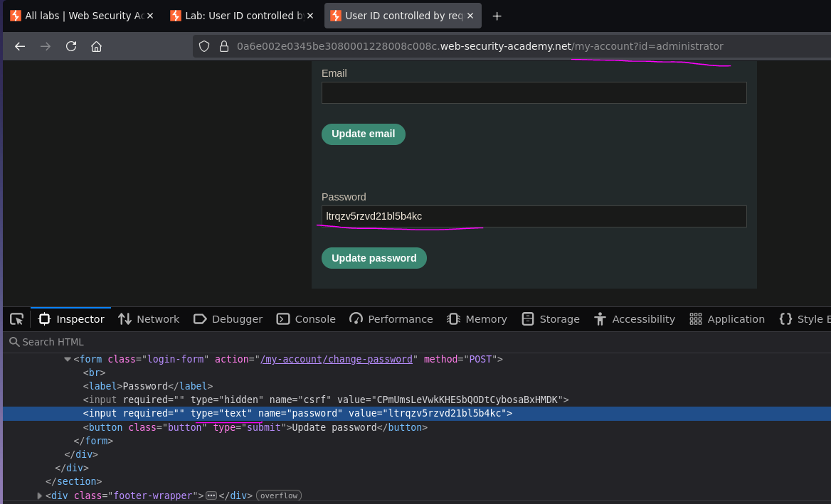This screenshot has width=831, height=504.
Task: Click the ellipsis badge in footer-wrapper div
Action: coord(211,495)
